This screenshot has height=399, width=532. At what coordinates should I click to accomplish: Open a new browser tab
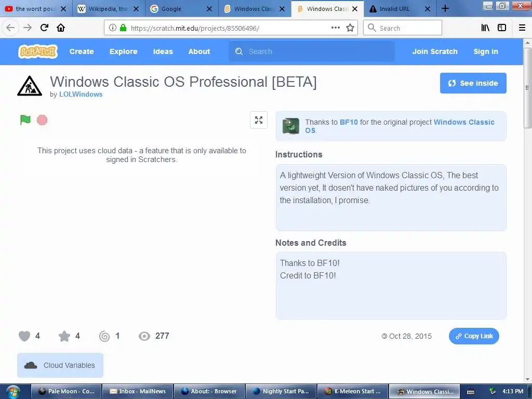tap(445, 9)
